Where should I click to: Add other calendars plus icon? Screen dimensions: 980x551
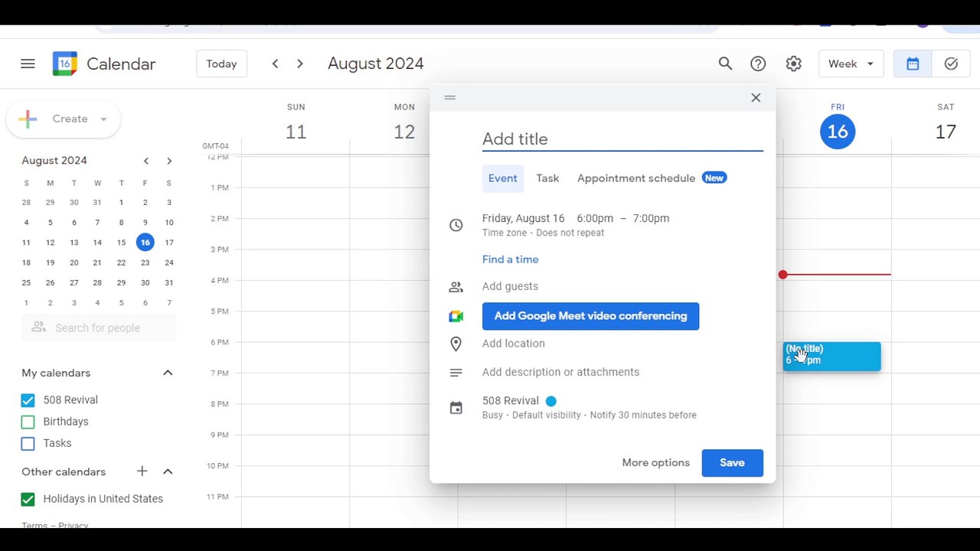[142, 471]
